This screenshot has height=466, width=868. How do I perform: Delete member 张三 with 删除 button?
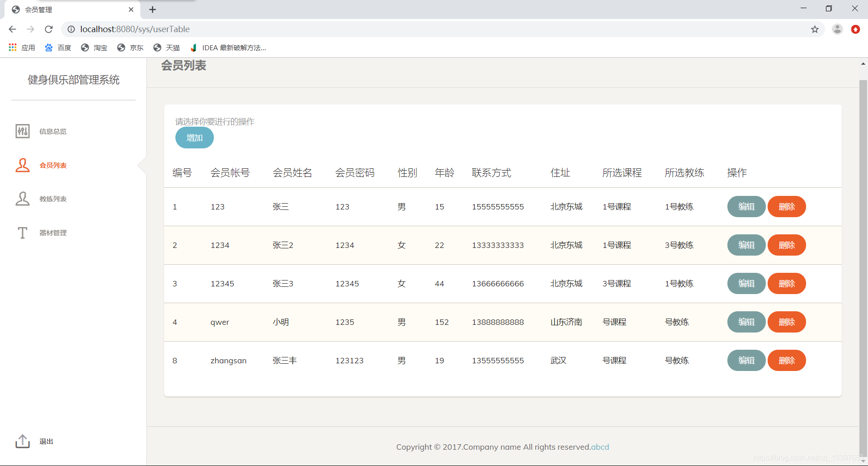coord(787,207)
